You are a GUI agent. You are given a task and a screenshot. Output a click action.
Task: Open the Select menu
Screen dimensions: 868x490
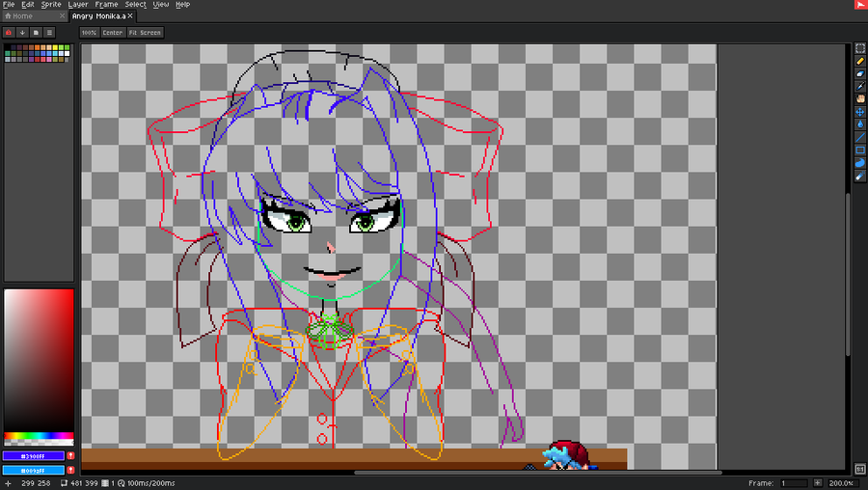click(x=135, y=5)
